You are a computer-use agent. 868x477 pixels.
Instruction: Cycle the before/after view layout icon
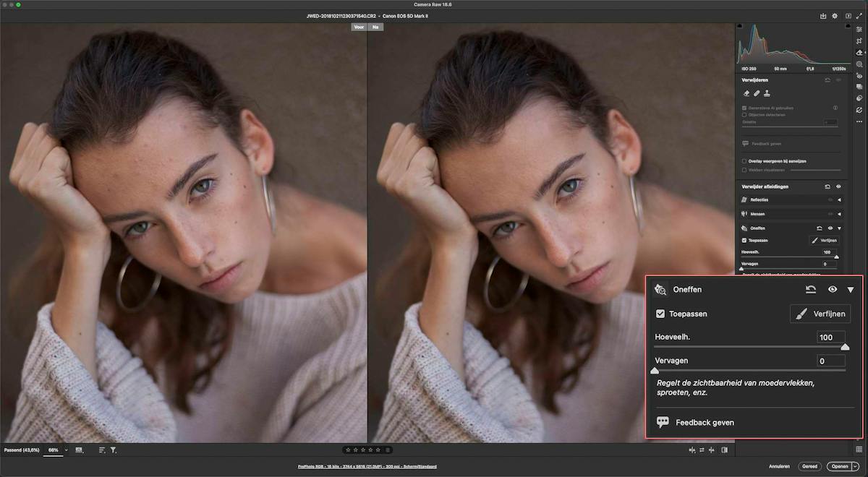[692, 450]
